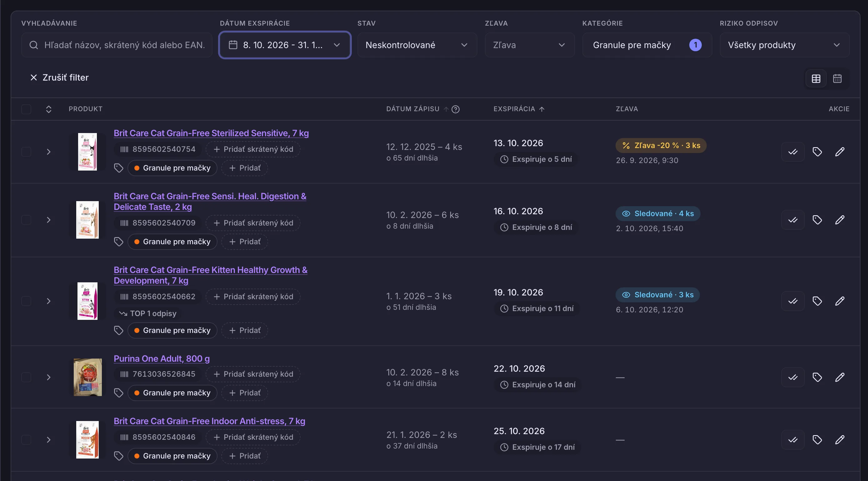Viewport: 868px width, 481px height.
Task: Expand the Purina One Adult row chevron
Action: (48, 377)
